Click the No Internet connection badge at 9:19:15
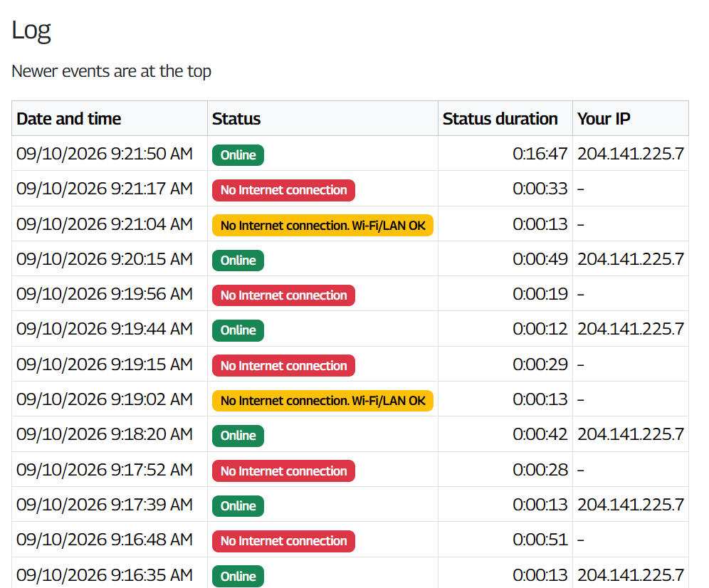 283,365
